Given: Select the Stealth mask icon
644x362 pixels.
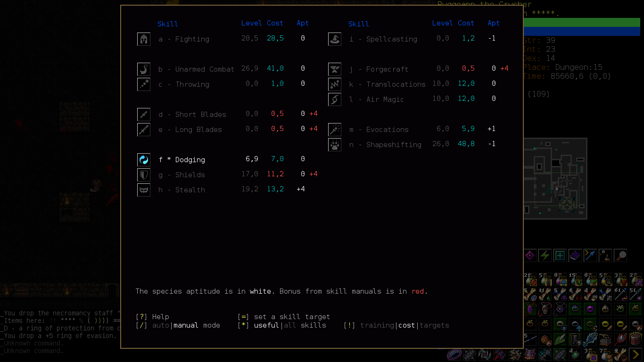Looking at the screenshot, I should pyautogui.click(x=144, y=190).
